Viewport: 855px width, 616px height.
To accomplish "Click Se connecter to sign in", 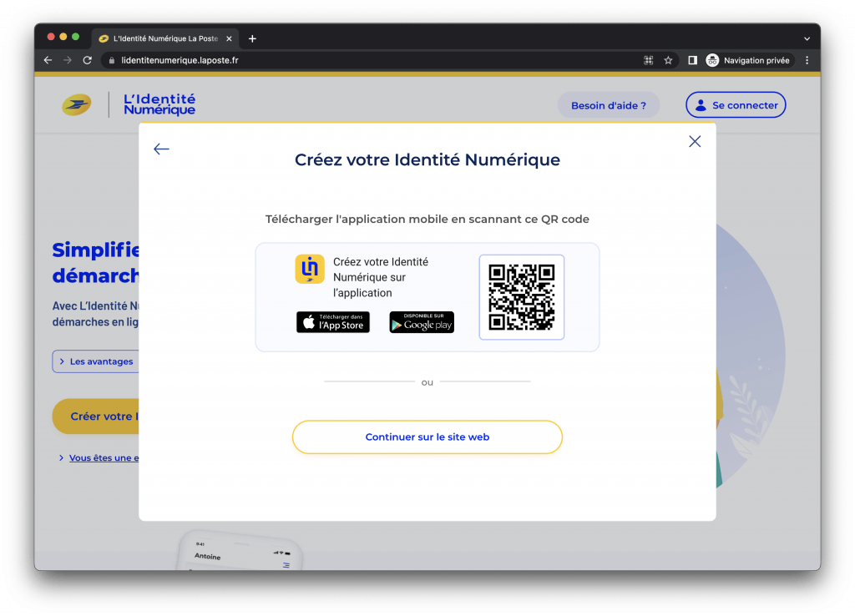I will [736, 105].
